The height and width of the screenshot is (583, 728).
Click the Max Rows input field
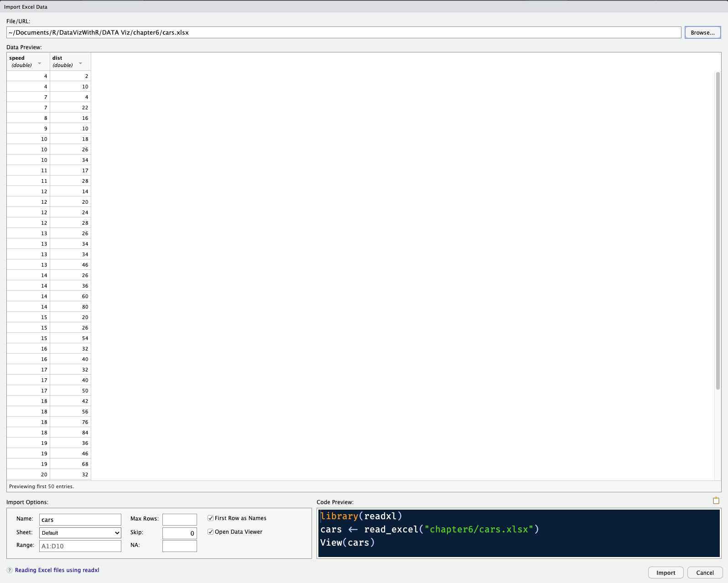point(180,520)
